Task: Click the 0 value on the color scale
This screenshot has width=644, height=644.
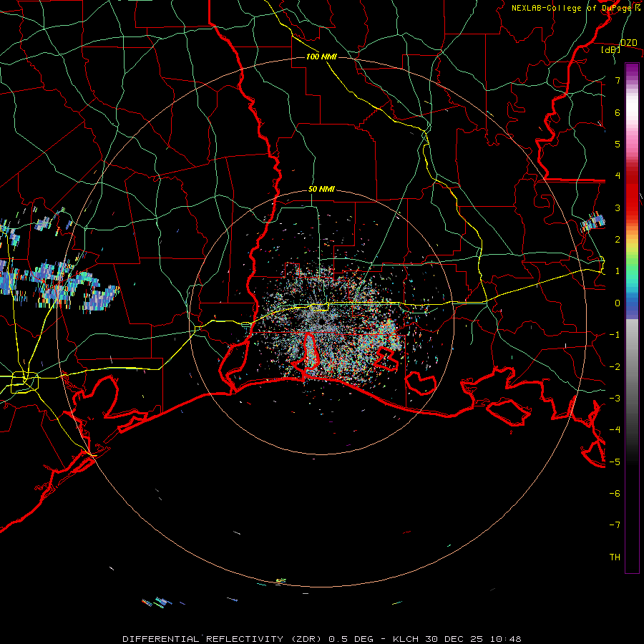Action: [x=618, y=303]
